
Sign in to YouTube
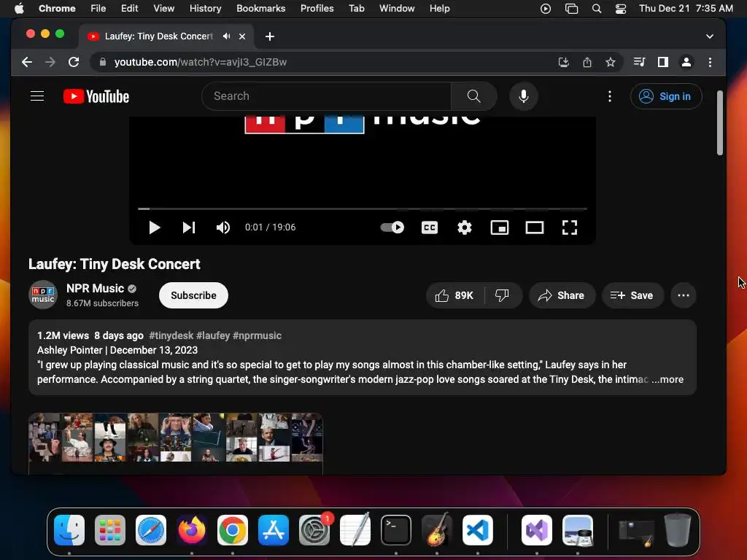coord(665,96)
